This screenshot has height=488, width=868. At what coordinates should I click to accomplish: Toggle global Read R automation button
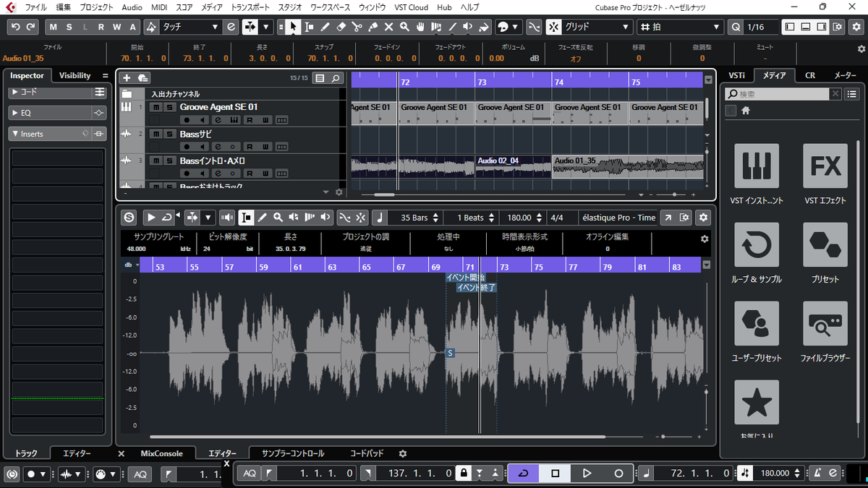[x=101, y=27]
